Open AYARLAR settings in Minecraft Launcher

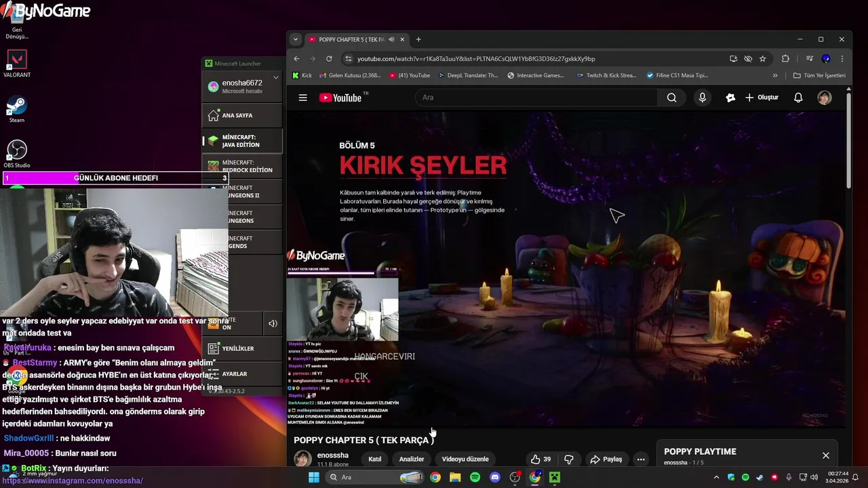click(242, 373)
